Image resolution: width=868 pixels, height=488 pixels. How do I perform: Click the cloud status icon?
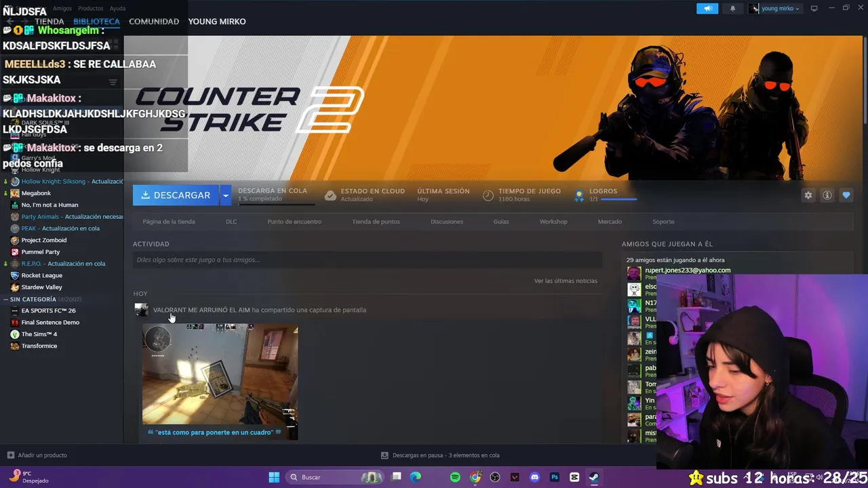(330, 195)
